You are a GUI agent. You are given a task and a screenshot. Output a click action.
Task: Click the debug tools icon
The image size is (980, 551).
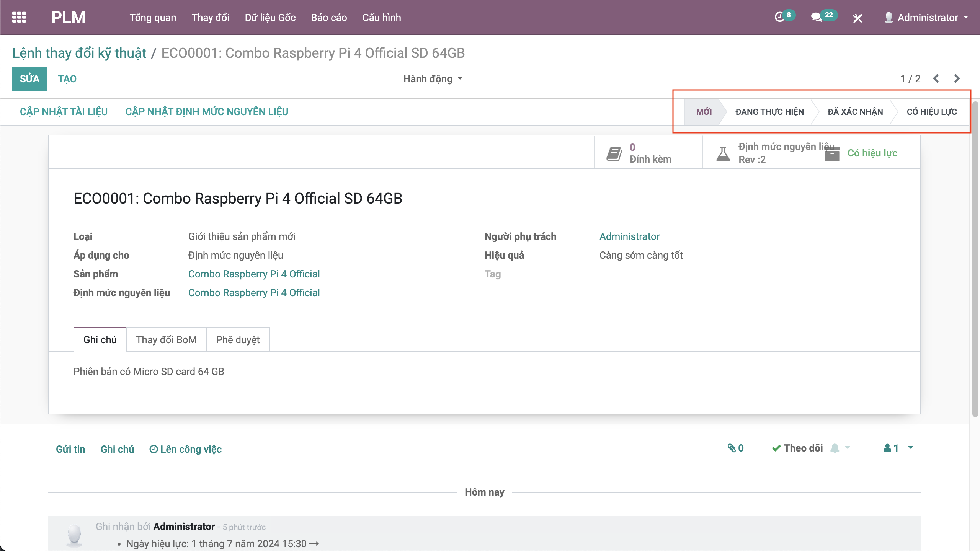pos(857,18)
